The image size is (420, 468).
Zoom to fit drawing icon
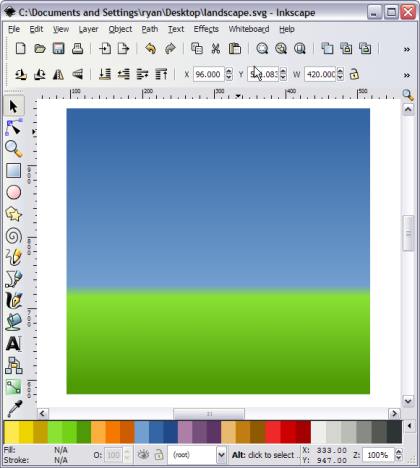281,49
